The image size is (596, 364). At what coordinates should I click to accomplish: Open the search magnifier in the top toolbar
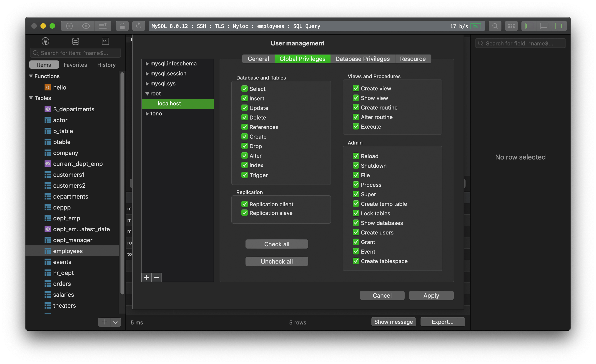coord(495,26)
